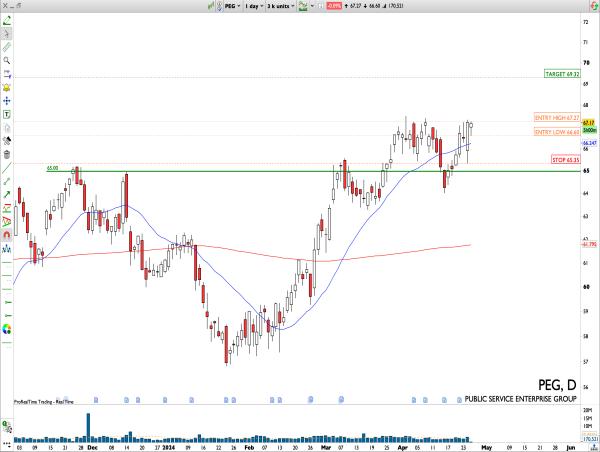Click the copy objects icon
600x452 pixels.
[x=7, y=128]
